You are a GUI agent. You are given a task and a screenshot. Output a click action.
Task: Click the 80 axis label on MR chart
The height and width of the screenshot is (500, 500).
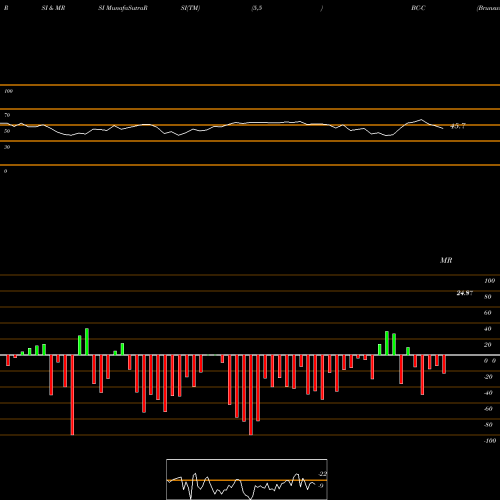coord(488,297)
